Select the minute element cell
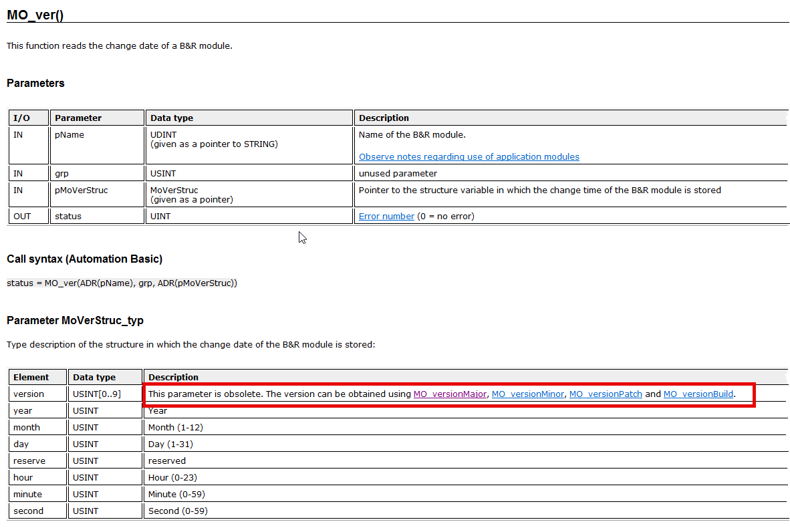The height and width of the screenshot is (532, 790). coord(38,494)
